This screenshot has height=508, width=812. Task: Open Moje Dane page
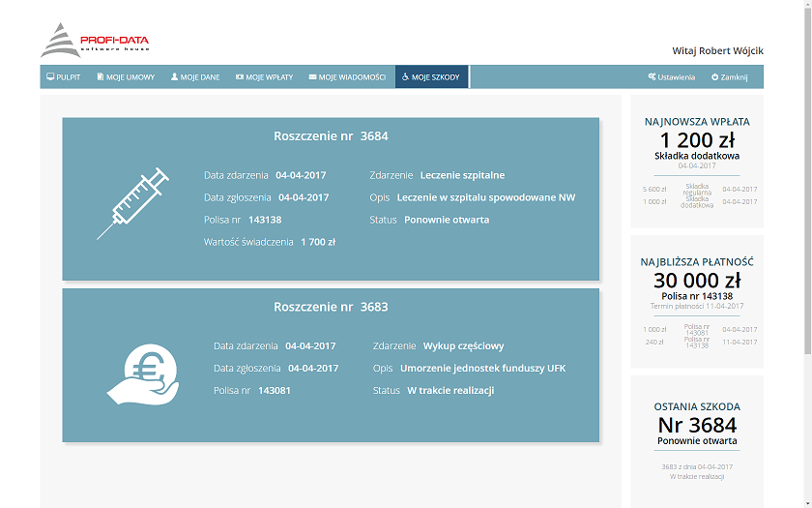click(x=195, y=76)
